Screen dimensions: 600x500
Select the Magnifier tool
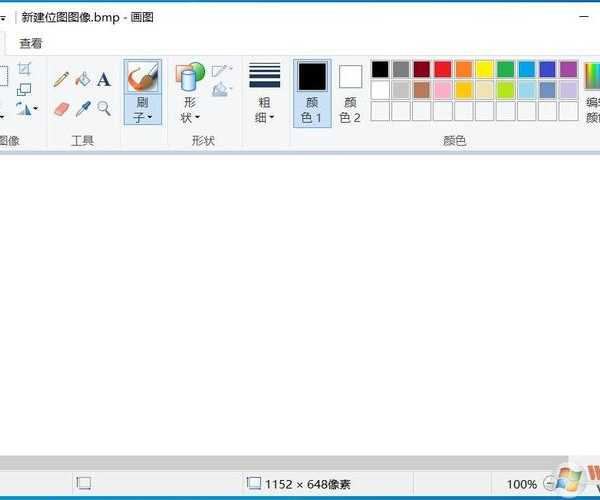coord(104,109)
